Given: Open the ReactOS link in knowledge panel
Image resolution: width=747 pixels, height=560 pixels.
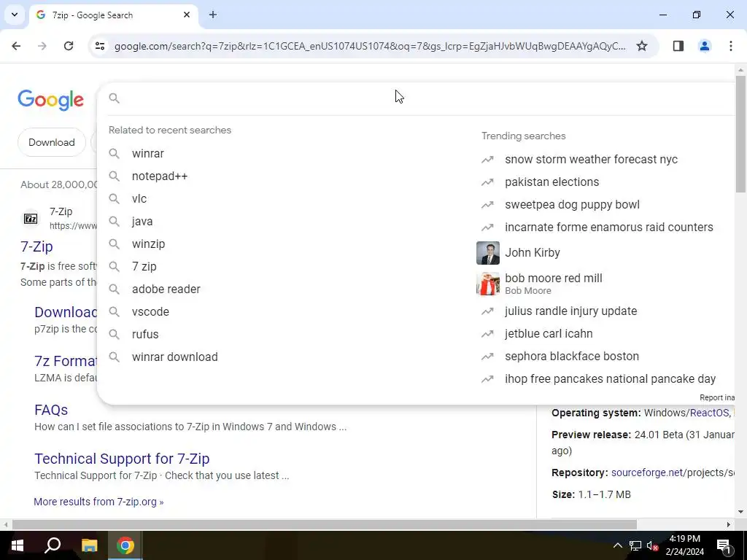Looking at the screenshot, I should [x=709, y=413].
